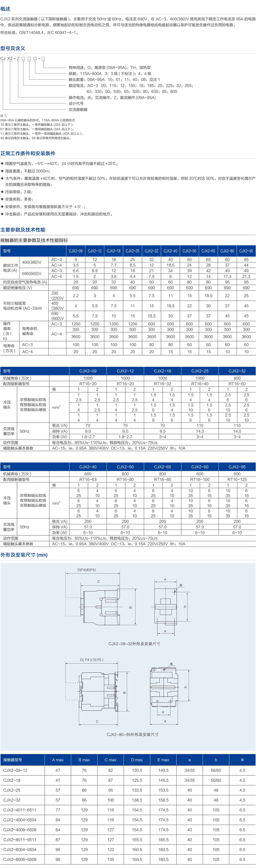Select fuse model RT16-40
Screen dimensions: 256x868
tap(200, 384)
